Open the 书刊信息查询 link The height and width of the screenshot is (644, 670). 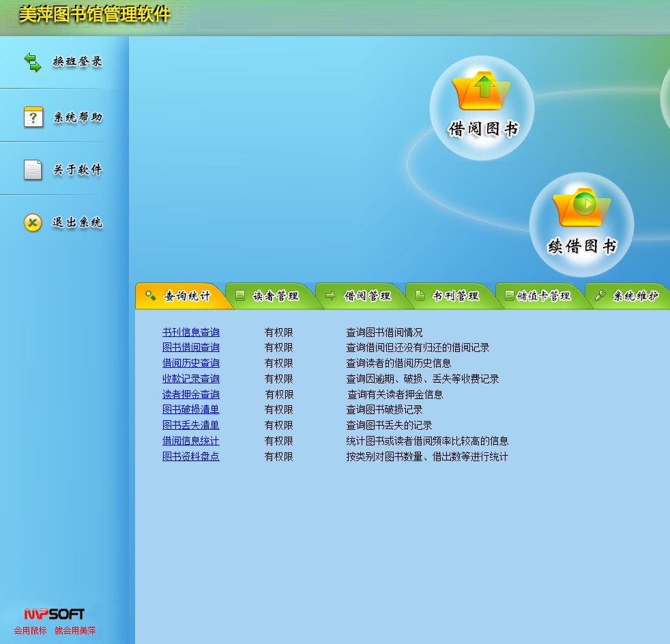[x=191, y=332]
